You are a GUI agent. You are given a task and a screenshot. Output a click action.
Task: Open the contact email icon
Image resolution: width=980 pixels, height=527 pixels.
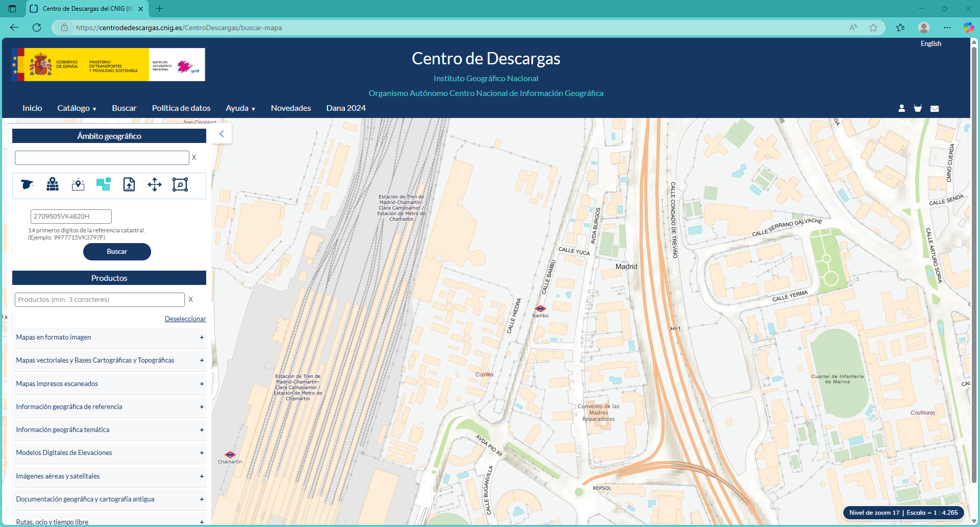pyautogui.click(x=935, y=108)
